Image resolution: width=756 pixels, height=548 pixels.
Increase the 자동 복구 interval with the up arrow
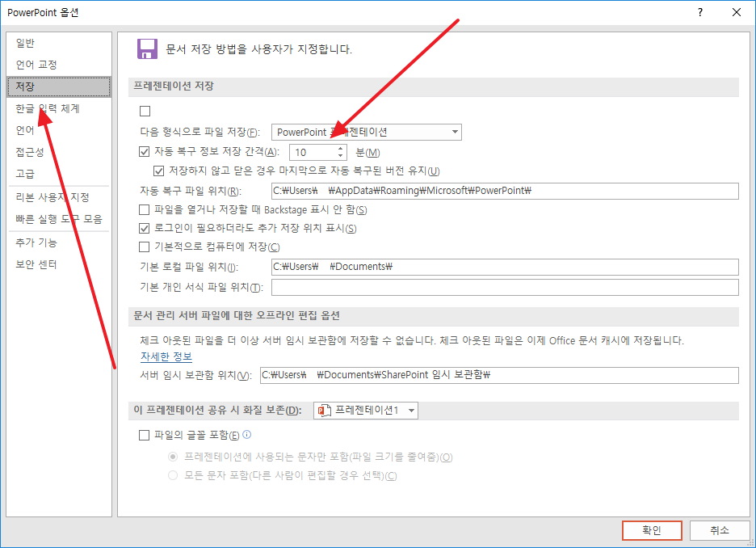point(340,149)
